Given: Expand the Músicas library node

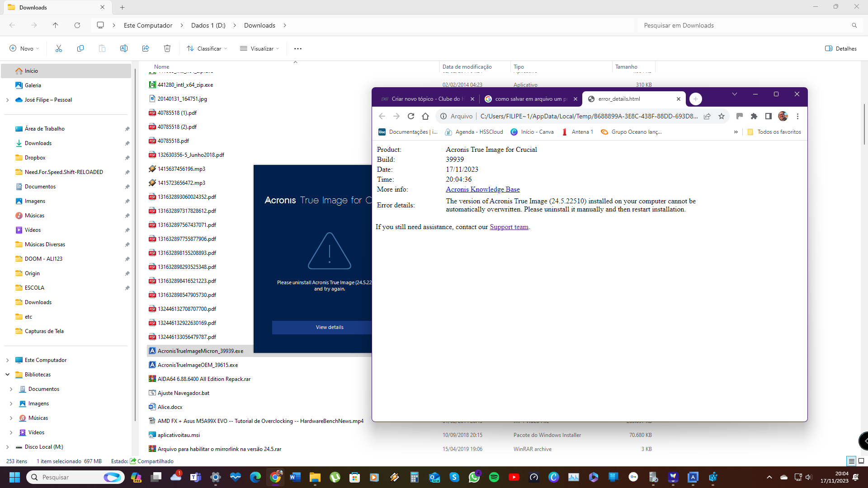Looking at the screenshot, I should click(11, 418).
